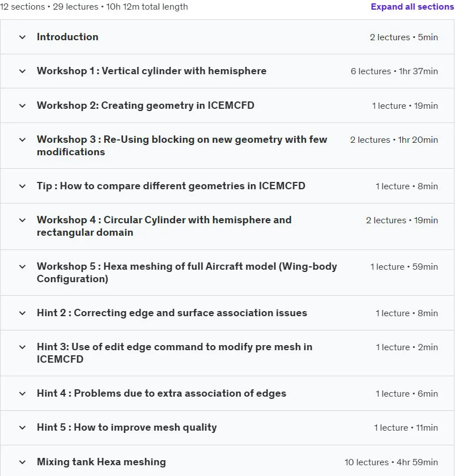
Task: Expand the Workshop 1 Vertical cylinder chevron
Action: pyautogui.click(x=22, y=71)
